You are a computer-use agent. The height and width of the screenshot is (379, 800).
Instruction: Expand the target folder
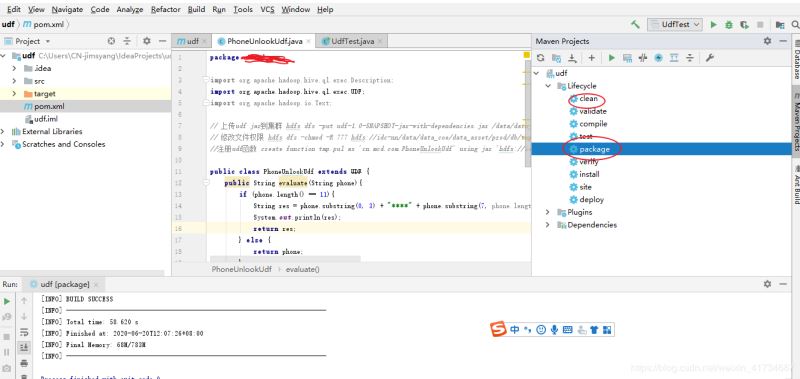click(14, 94)
